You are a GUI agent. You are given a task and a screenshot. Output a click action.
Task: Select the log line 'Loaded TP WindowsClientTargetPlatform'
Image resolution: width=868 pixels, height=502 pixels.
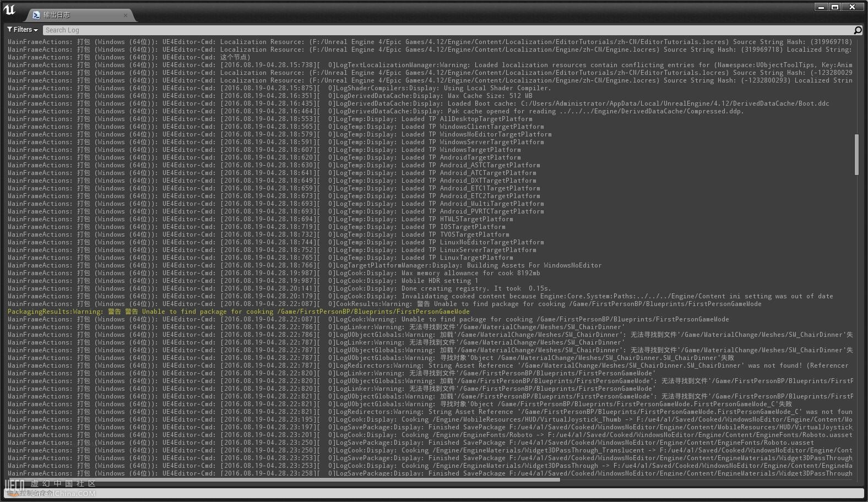coord(275,127)
